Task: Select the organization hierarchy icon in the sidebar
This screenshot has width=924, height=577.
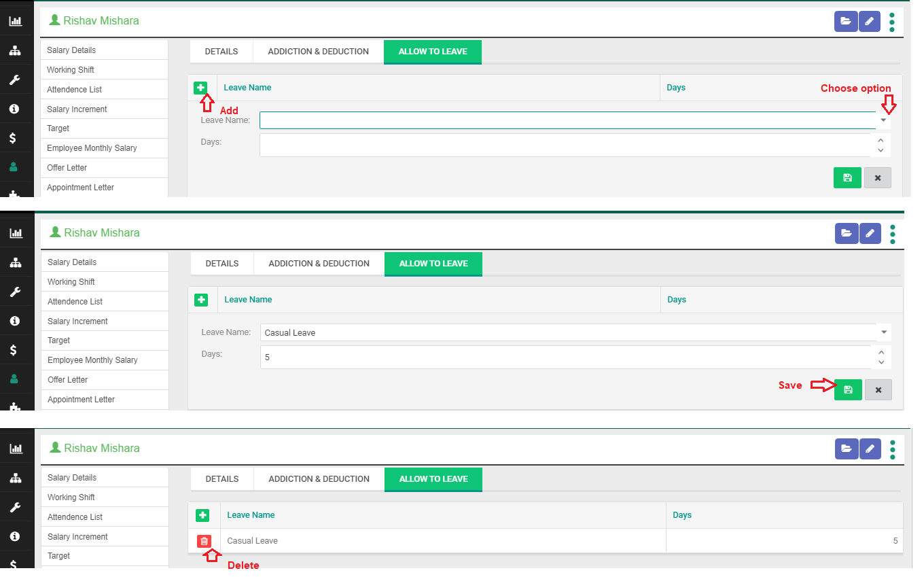Action: tap(16, 50)
